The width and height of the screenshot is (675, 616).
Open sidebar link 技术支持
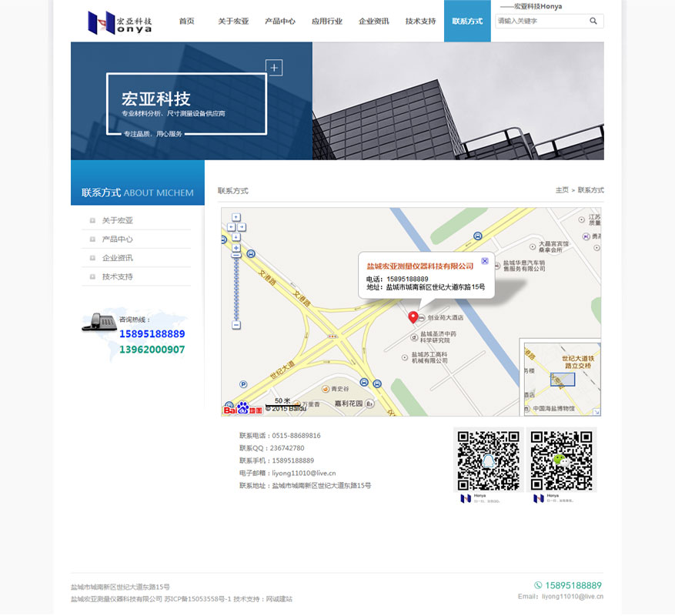[117, 276]
